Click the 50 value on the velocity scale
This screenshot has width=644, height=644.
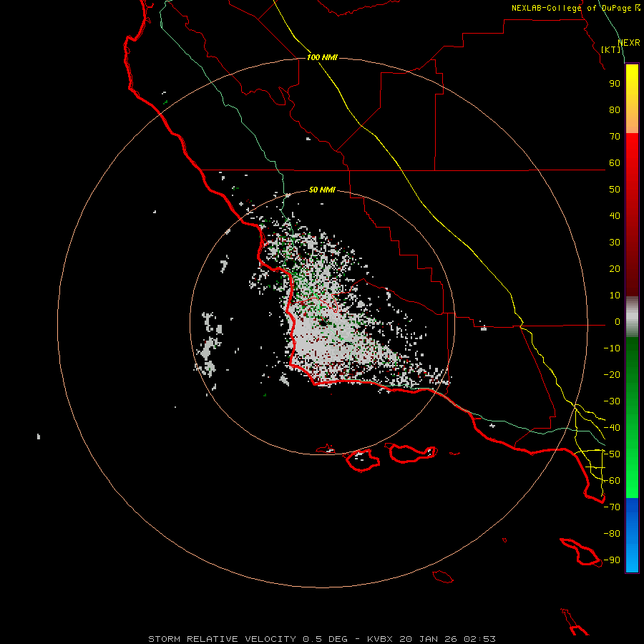[x=615, y=190]
